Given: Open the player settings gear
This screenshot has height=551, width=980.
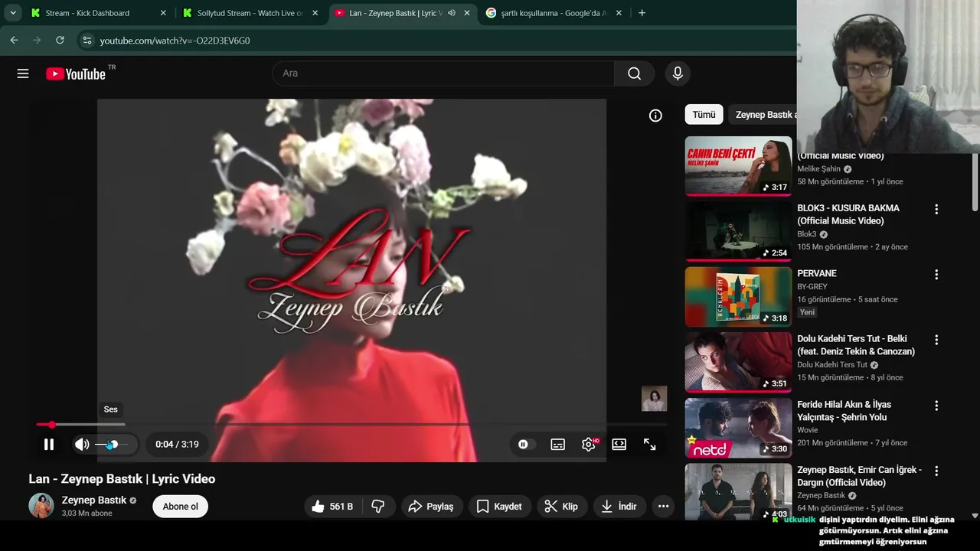Looking at the screenshot, I should (589, 444).
